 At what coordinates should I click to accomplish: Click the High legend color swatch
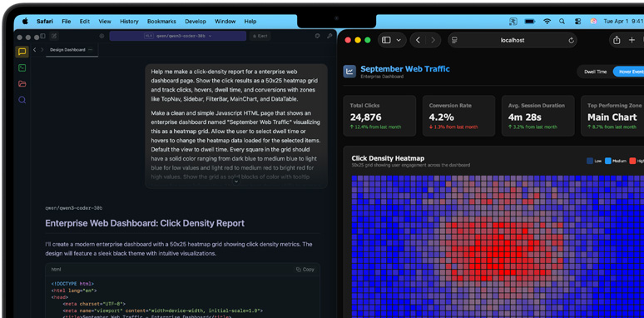click(x=632, y=161)
